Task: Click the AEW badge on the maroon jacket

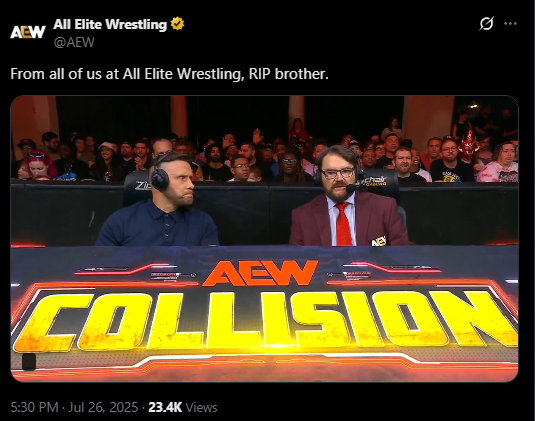Action: click(378, 241)
